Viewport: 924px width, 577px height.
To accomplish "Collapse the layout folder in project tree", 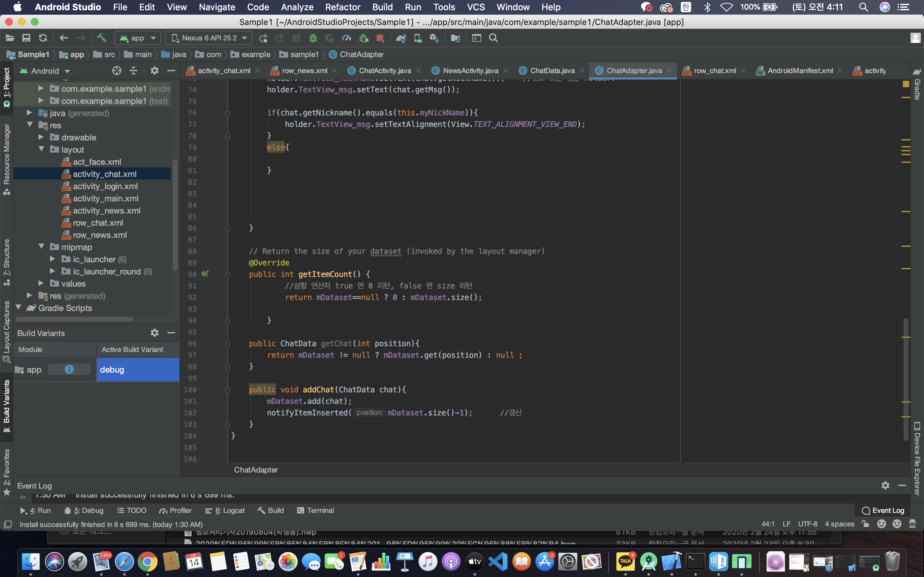I will pos(41,149).
